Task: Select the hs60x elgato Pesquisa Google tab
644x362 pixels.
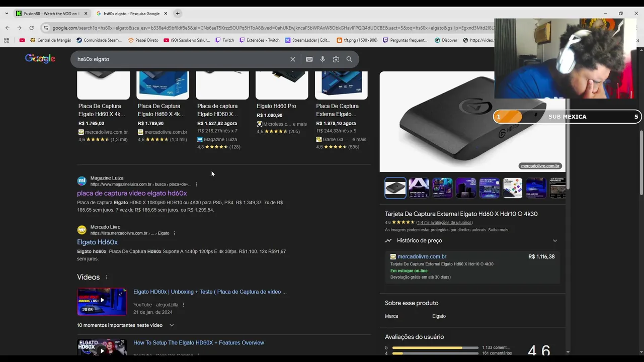Action: 132,14
